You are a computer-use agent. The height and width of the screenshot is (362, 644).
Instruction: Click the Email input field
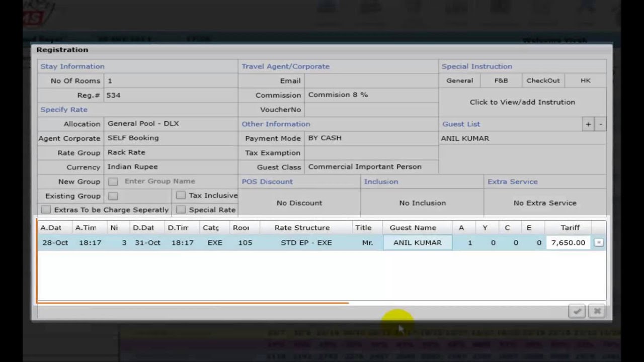(x=371, y=81)
